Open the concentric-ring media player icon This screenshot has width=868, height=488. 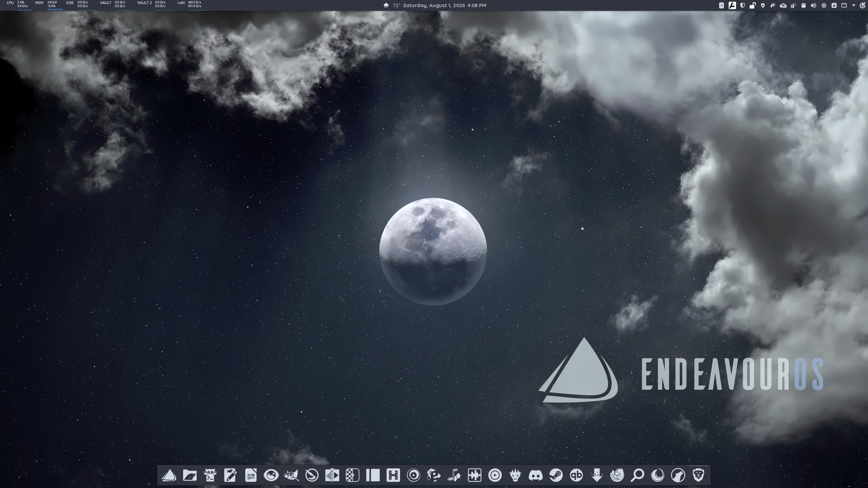tap(414, 475)
